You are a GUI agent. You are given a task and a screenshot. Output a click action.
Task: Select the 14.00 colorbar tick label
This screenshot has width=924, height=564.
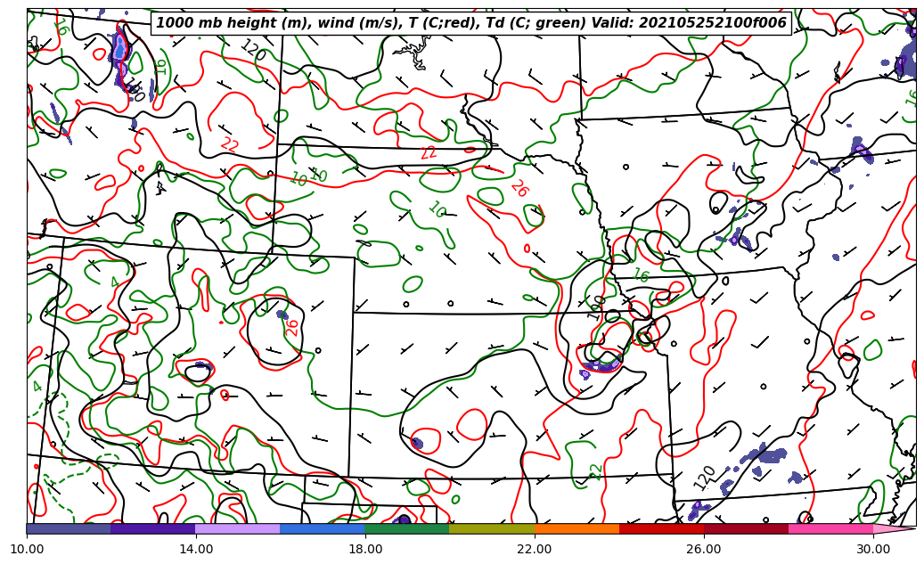(x=196, y=549)
